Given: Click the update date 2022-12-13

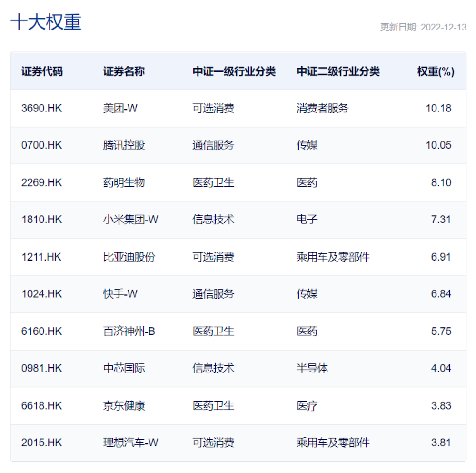Looking at the screenshot, I should [444, 27].
